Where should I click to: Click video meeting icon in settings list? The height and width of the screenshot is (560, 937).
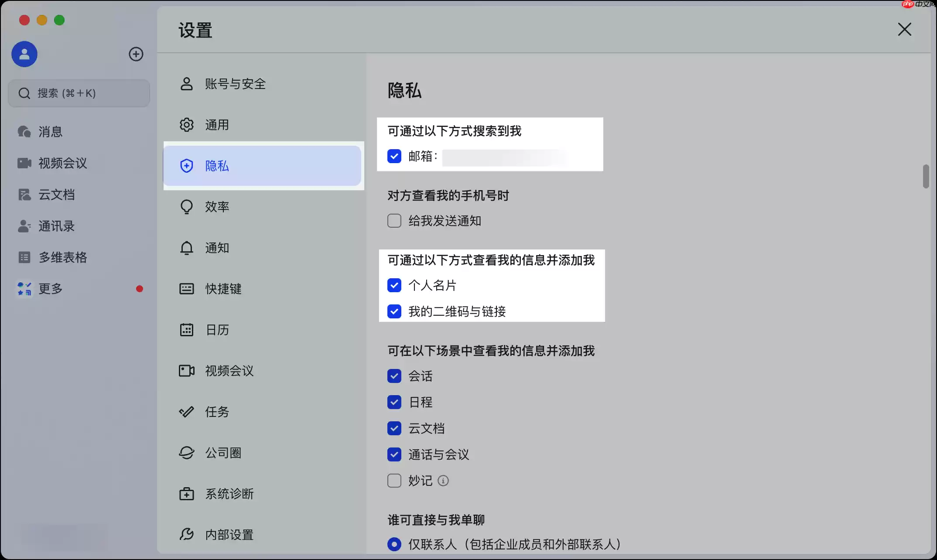tap(187, 371)
